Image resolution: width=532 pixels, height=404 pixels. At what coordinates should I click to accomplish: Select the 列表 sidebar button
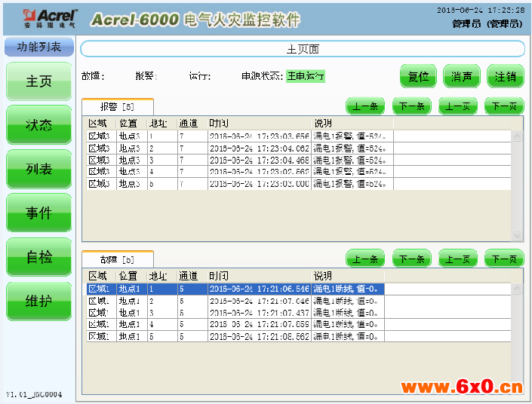click(39, 170)
